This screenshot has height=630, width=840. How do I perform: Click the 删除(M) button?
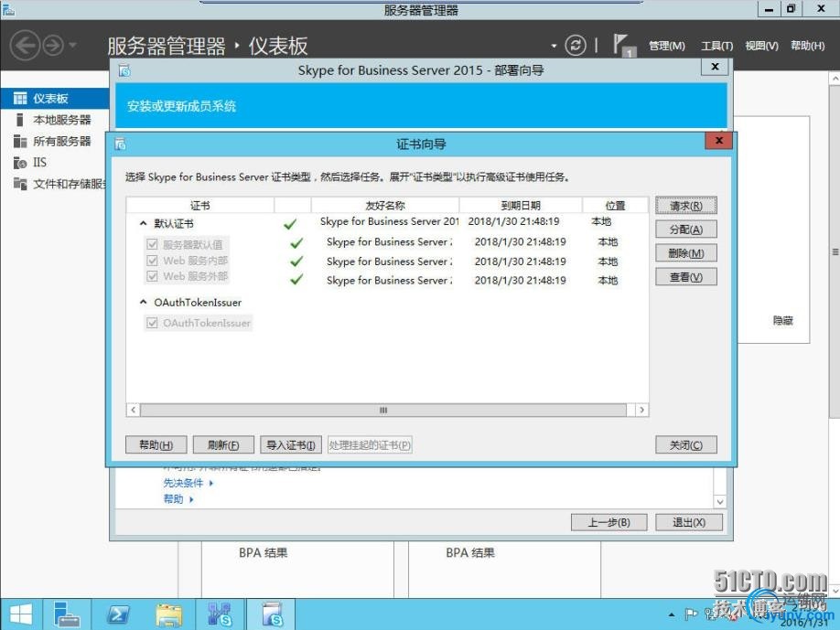pyautogui.click(x=685, y=253)
